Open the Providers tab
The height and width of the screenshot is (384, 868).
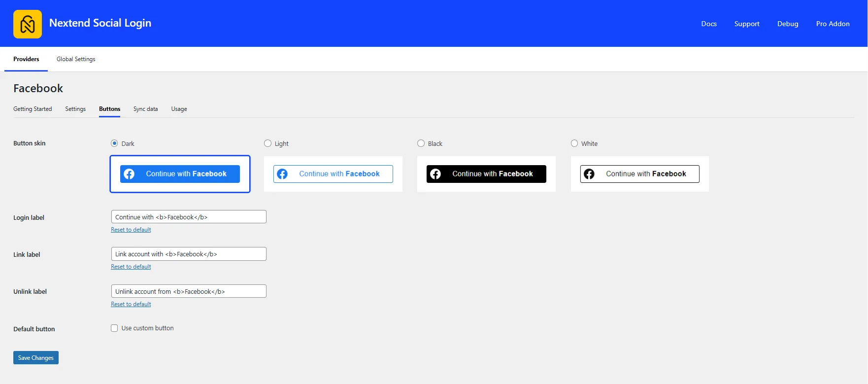[26, 59]
